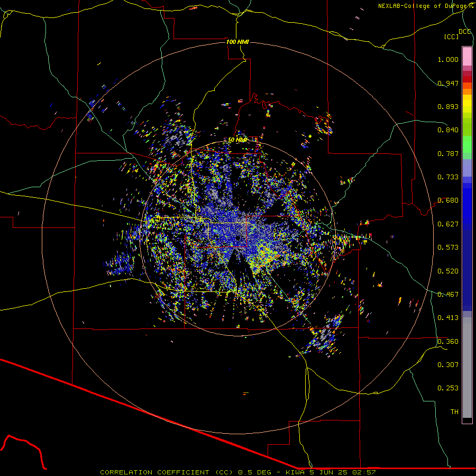Click the 0.893 legend value

pos(448,106)
